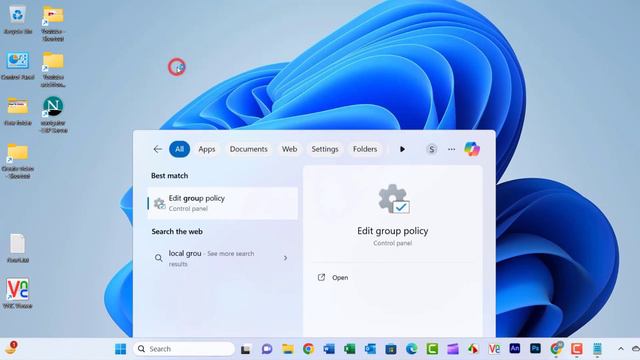640x360 pixels.
Task: Open Outlook from the taskbar
Action: pyautogui.click(x=370, y=349)
